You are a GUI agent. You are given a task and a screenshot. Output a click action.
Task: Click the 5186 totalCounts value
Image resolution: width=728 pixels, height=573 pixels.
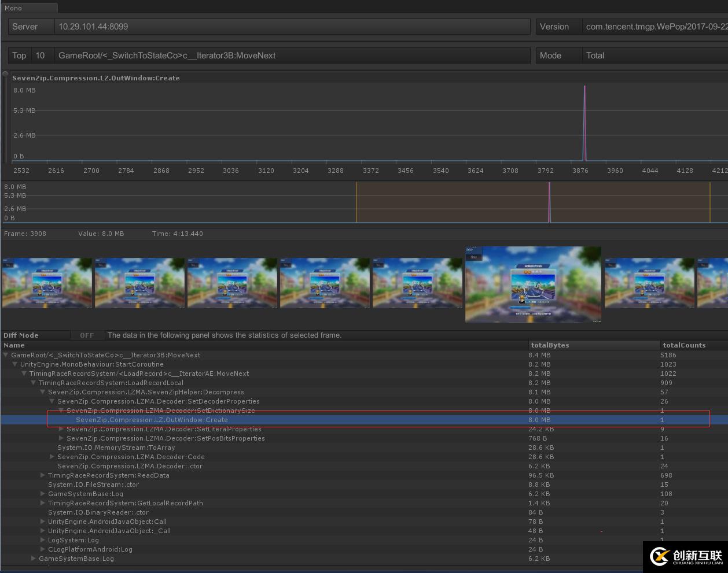(668, 355)
